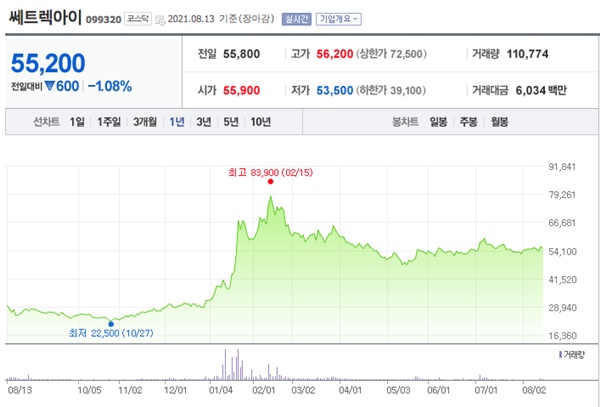Click the -1.08% change percentage
The height and width of the screenshot is (407, 600).
point(110,86)
